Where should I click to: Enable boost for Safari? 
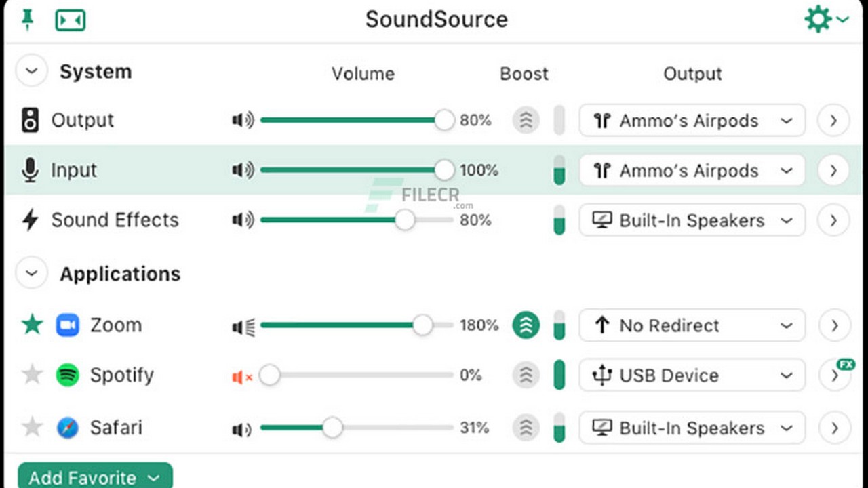pyautogui.click(x=526, y=428)
